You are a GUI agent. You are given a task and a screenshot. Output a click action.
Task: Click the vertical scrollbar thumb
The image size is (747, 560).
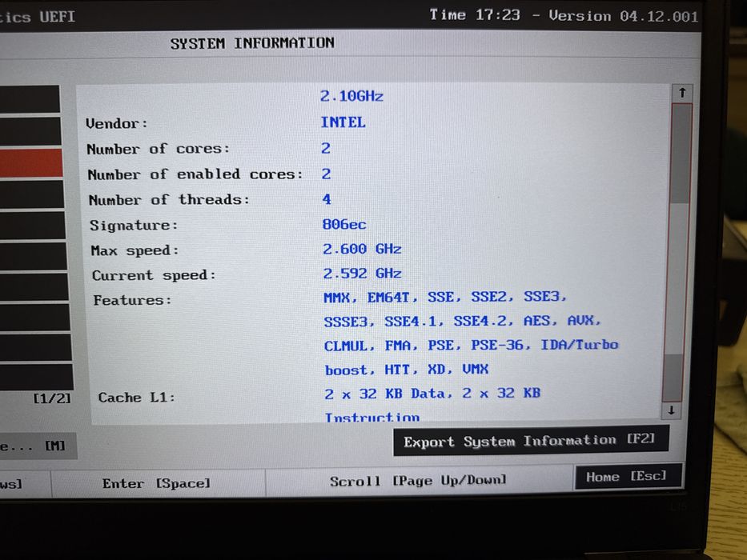(x=681, y=154)
